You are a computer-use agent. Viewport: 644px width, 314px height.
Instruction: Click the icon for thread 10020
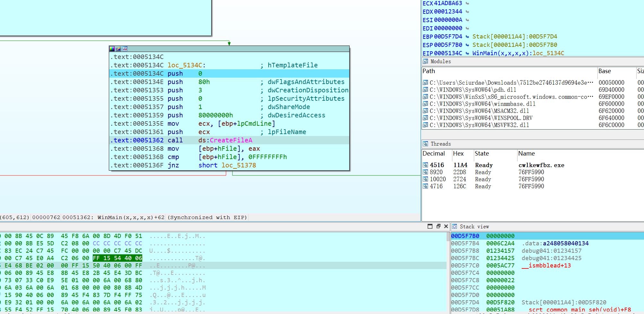tap(425, 179)
